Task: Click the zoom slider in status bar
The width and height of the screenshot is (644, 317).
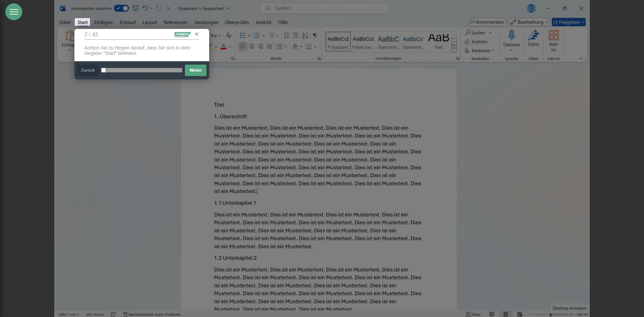Action: point(550,314)
